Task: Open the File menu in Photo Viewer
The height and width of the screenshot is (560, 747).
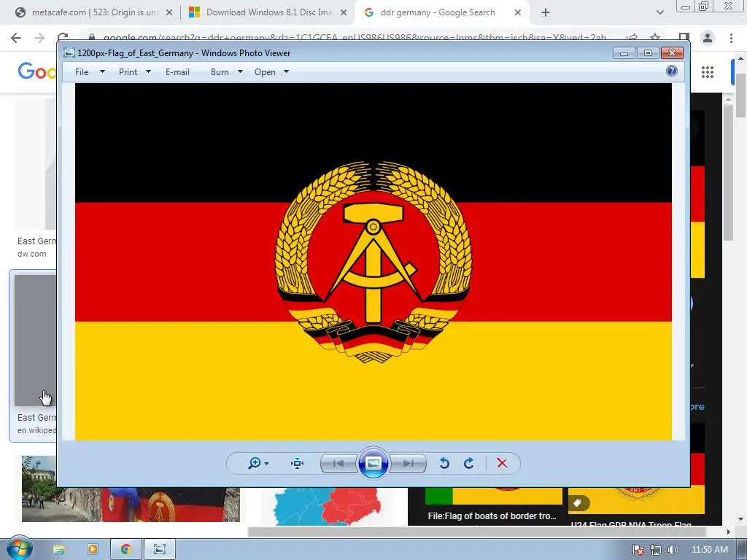Action: [82, 72]
